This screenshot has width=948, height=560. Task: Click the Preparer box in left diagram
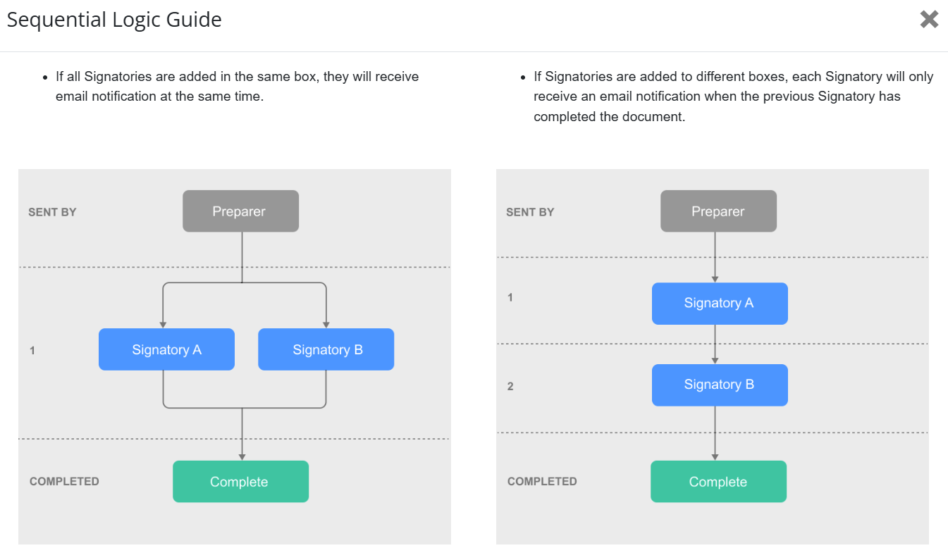[240, 211]
